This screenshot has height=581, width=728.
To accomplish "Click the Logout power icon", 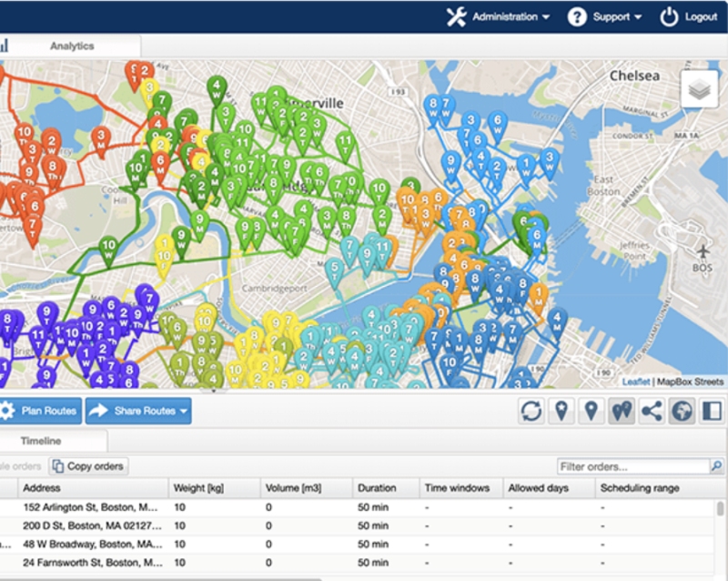I will click(x=669, y=17).
